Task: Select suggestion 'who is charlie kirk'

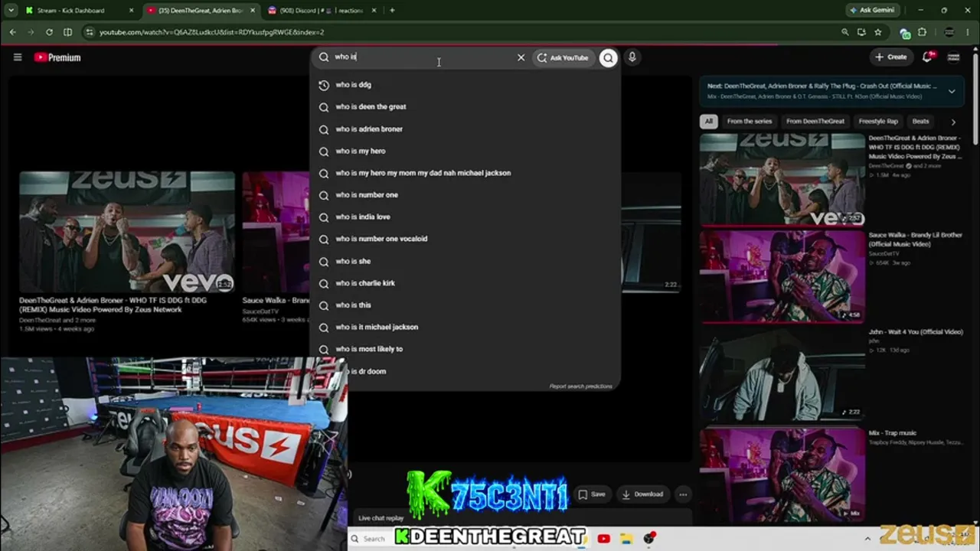Action: click(x=465, y=283)
